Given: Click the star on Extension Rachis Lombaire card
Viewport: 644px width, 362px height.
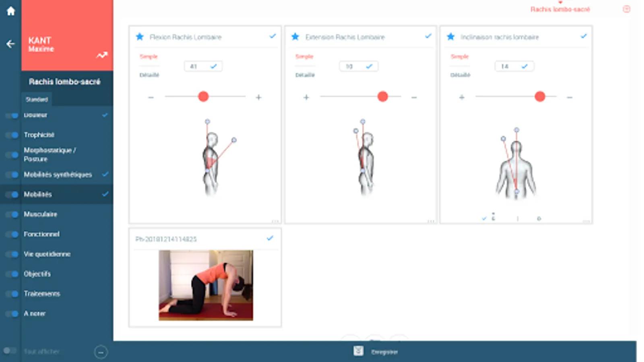Looking at the screenshot, I should (295, 37).
